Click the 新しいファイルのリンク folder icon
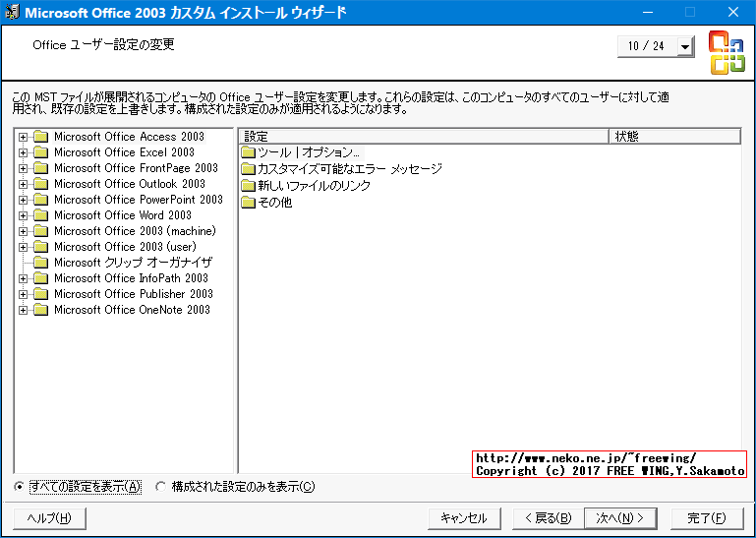The width and height of the screenshot is (756, 538). (x=249, y=185)
